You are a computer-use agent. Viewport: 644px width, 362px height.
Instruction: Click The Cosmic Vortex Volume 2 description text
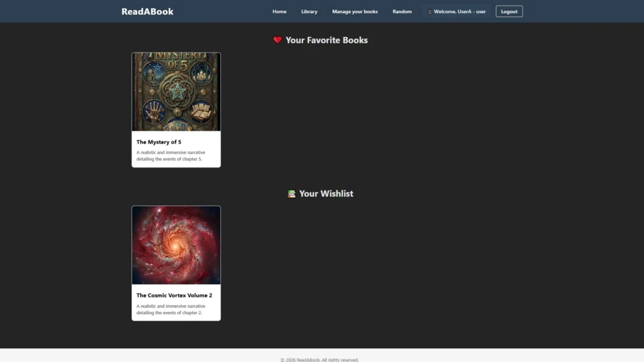click(171, 309)
